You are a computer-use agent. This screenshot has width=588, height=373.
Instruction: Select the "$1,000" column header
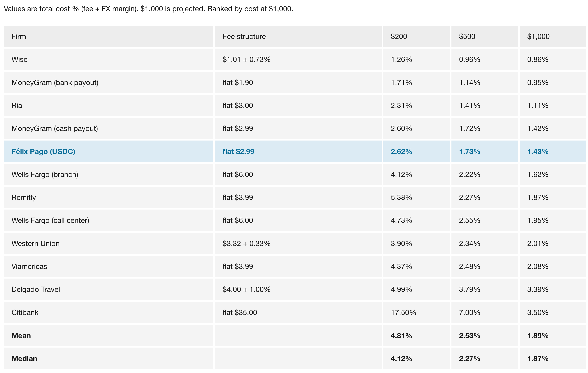click(553, 36)
